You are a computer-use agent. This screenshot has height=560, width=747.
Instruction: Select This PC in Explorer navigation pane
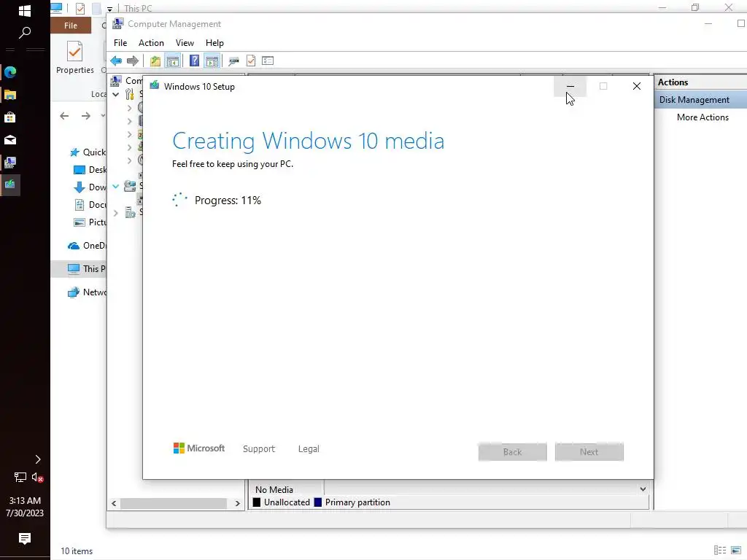click(79, 268)
